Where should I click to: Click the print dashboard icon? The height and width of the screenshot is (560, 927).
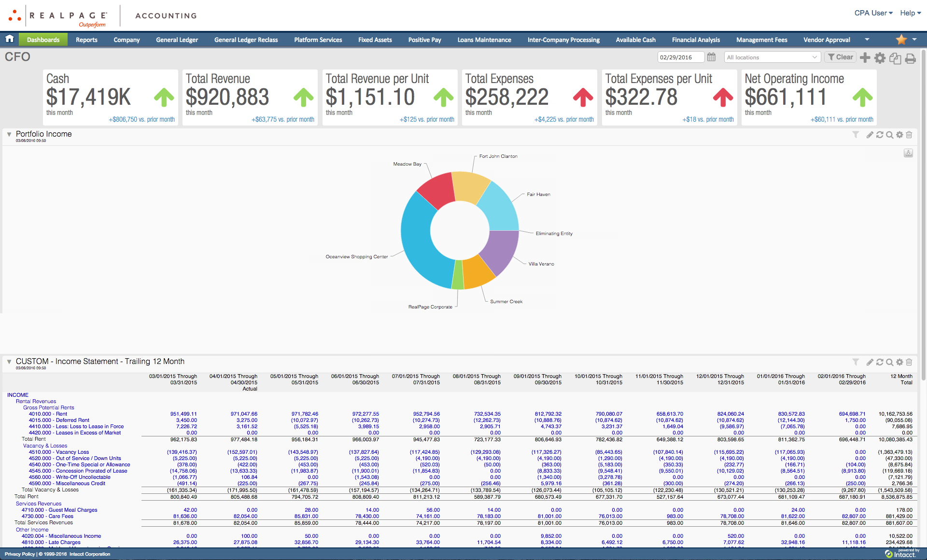(x=910, y=58)
